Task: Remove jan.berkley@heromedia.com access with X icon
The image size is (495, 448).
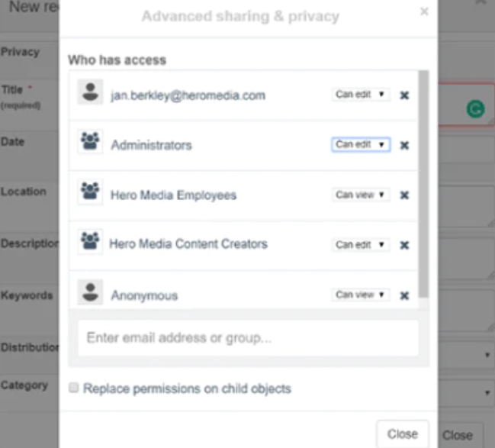Action: [x=404, y=95]
